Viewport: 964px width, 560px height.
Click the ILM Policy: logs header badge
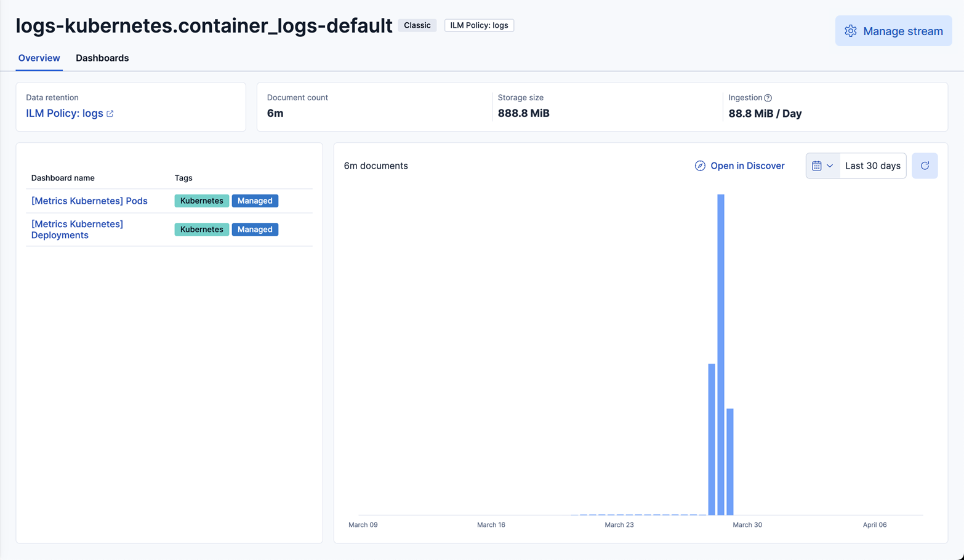pos(478,25)
